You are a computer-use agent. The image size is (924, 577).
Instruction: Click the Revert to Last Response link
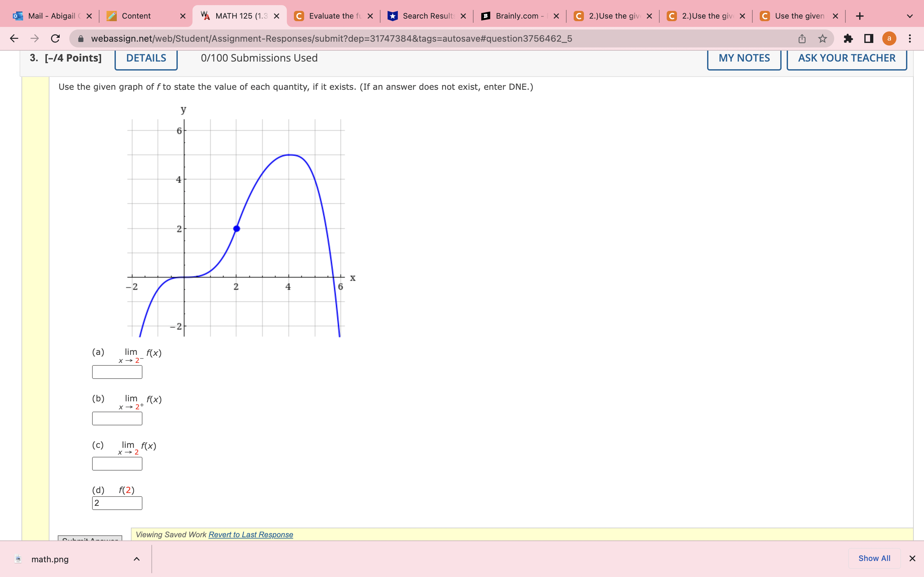250,535
